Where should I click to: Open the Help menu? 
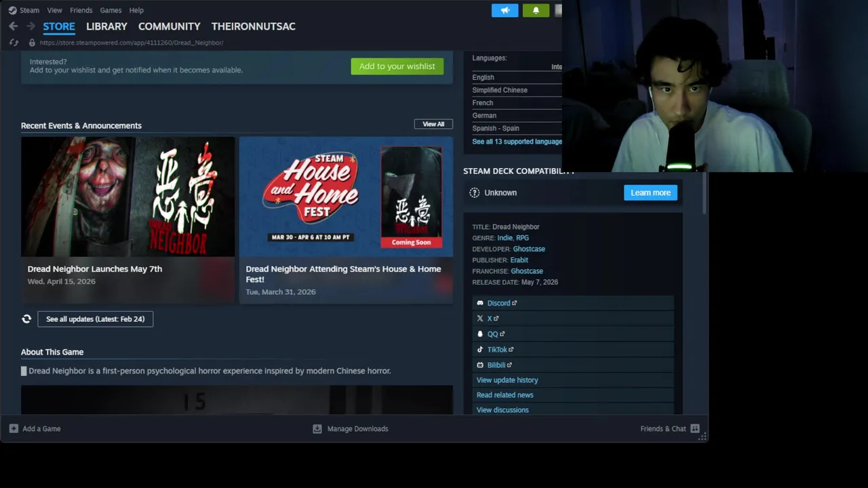136,10
